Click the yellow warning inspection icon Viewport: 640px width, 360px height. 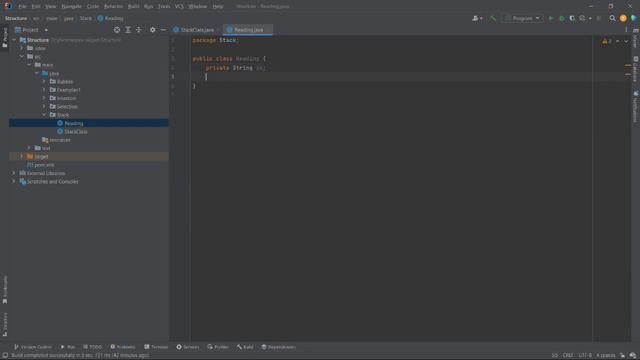[604, 41]
